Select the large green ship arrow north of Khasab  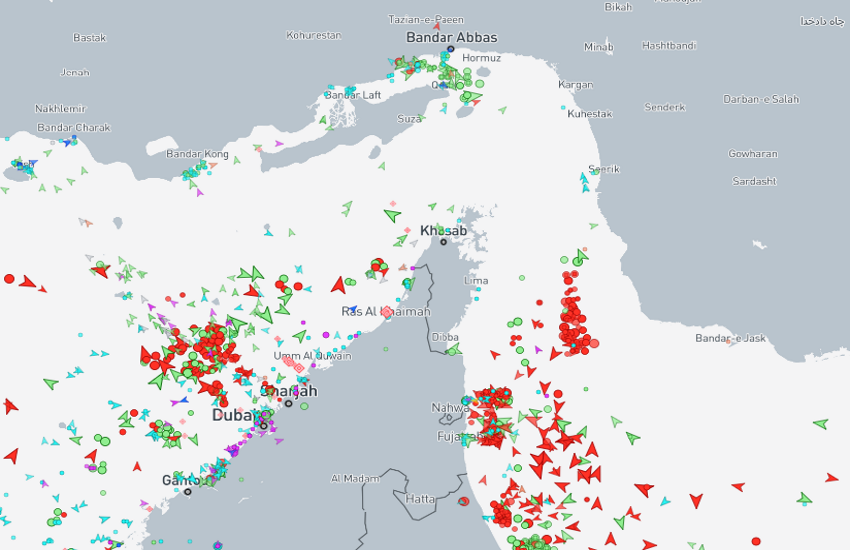click(392, 214)
